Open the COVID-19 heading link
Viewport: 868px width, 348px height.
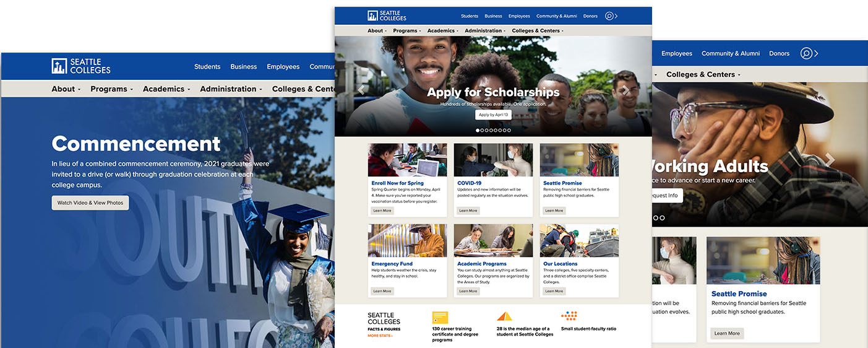[470, 183]
